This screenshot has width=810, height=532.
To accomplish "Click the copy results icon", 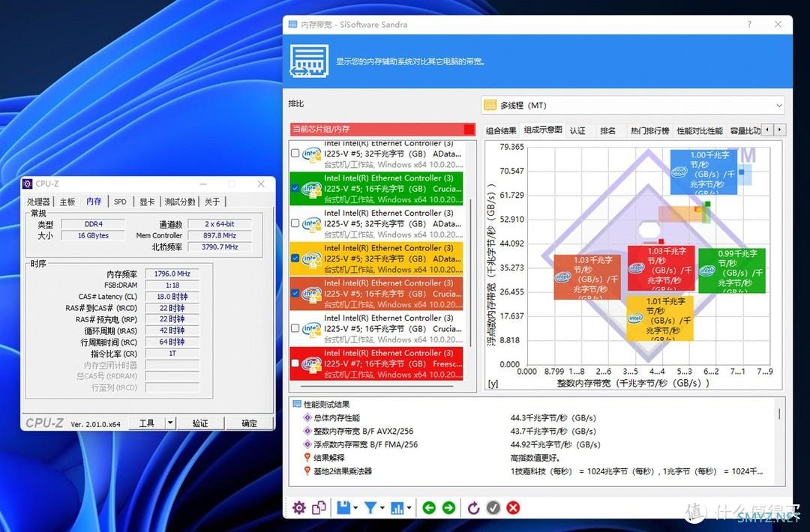I will tap(319, 508).
